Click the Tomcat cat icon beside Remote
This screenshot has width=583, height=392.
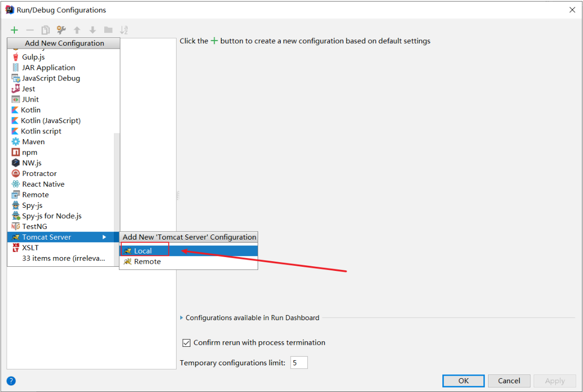point(128,262)
